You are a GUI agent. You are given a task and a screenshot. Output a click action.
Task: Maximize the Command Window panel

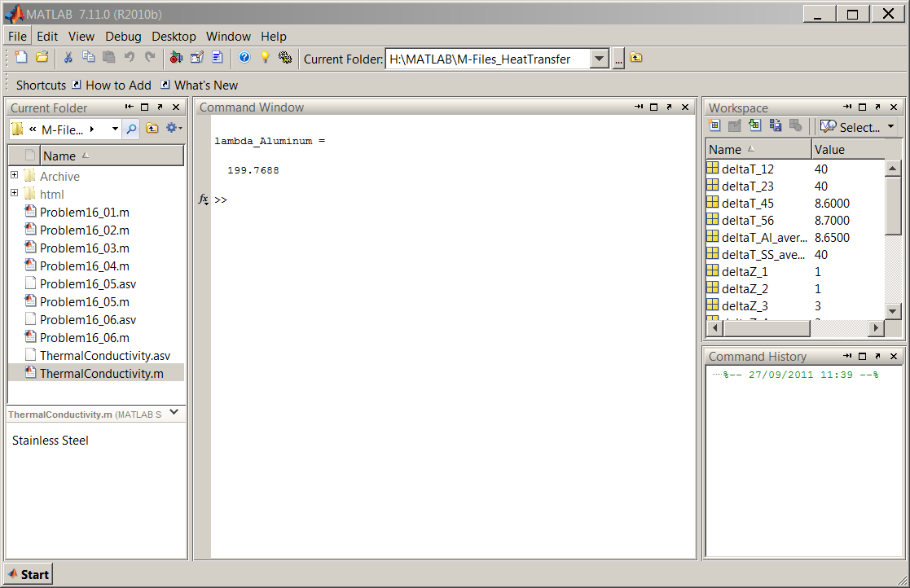[x=654, y=108]
